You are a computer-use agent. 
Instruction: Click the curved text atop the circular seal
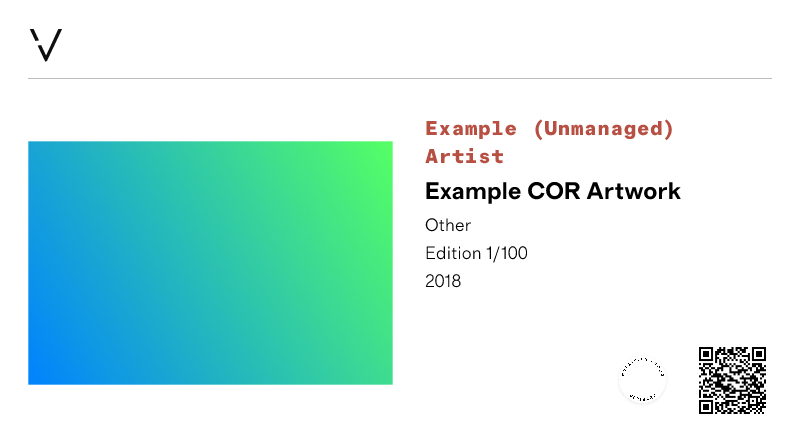(642, 362)
